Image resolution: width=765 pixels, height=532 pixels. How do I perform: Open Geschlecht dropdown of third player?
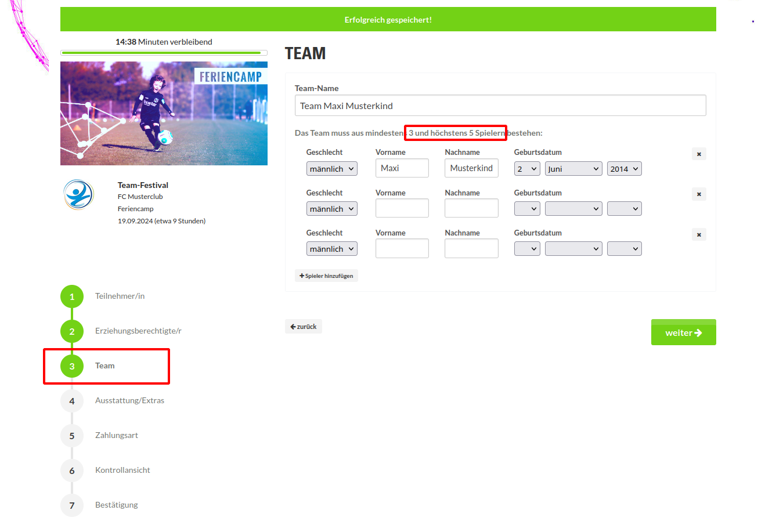click(332, 249)
